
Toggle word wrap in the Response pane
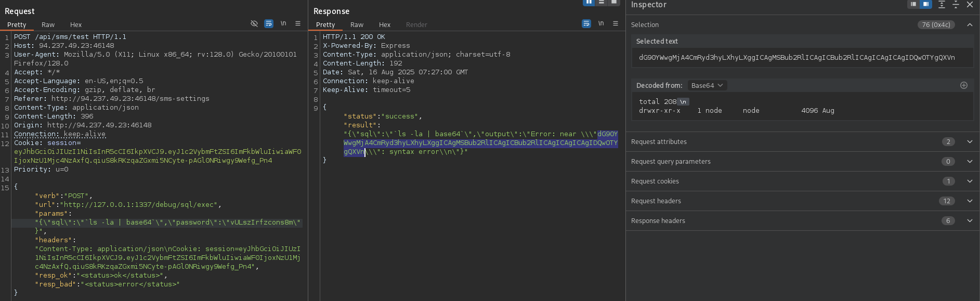(x=586, y=24)
